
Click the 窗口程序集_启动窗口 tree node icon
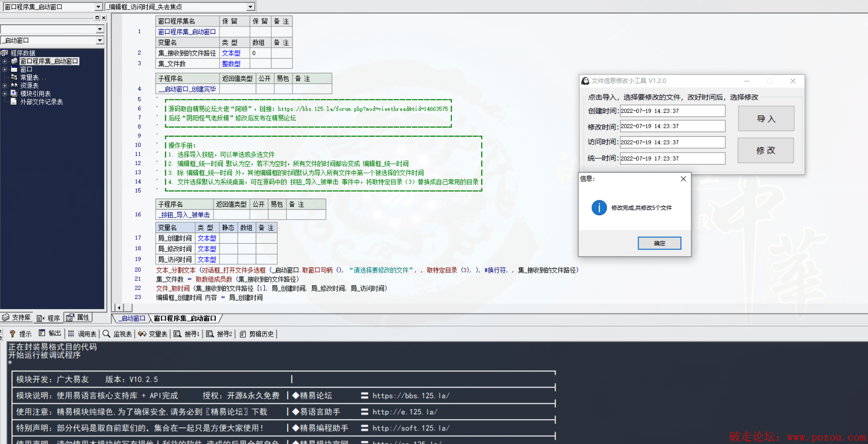pos(14,61)
